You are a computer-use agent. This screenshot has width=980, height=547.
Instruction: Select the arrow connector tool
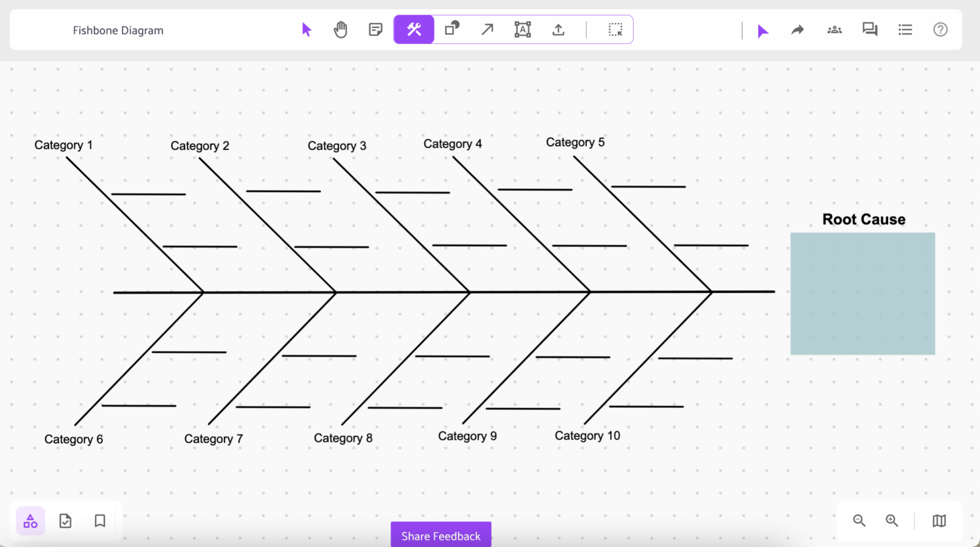pyautogui.click(x=487, y=29)
